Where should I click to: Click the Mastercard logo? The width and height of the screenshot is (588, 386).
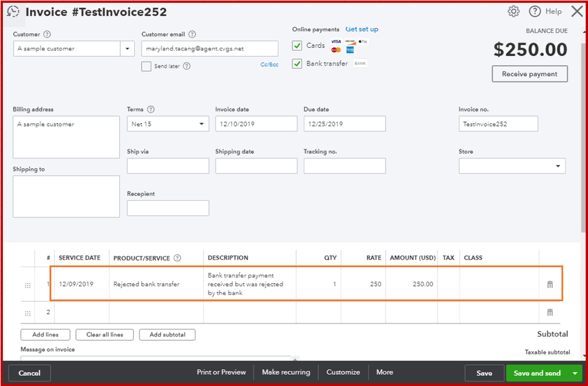point(336,50)
